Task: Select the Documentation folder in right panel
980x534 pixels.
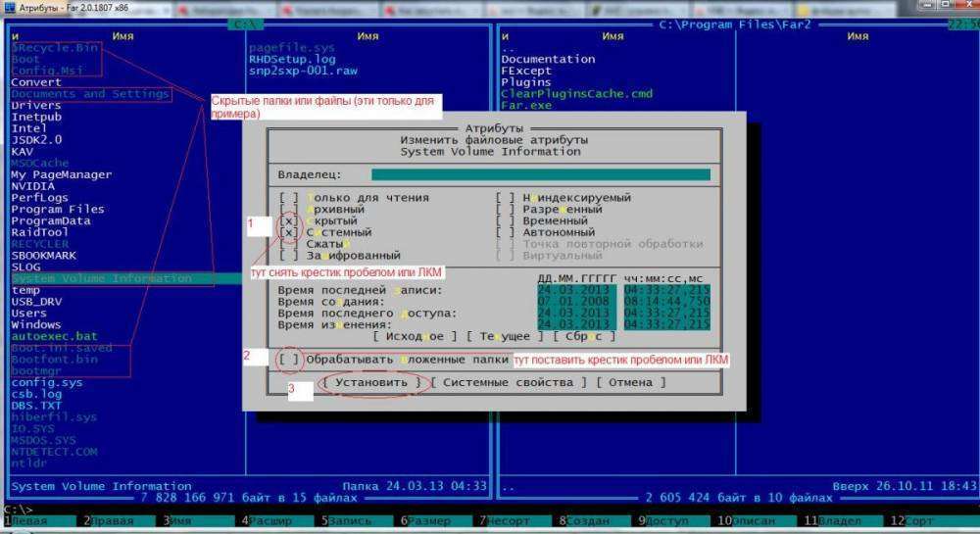Action: pos(548,59)
